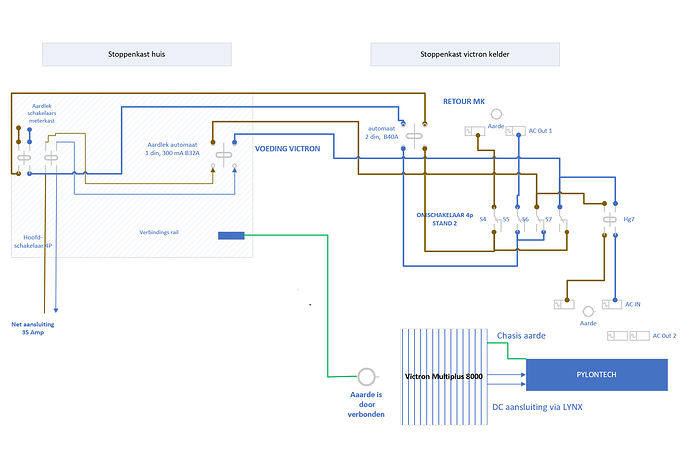The height and width of the screenshot is (463, 690).
Task: Select the AC IN label
Action: click(633, 304)
